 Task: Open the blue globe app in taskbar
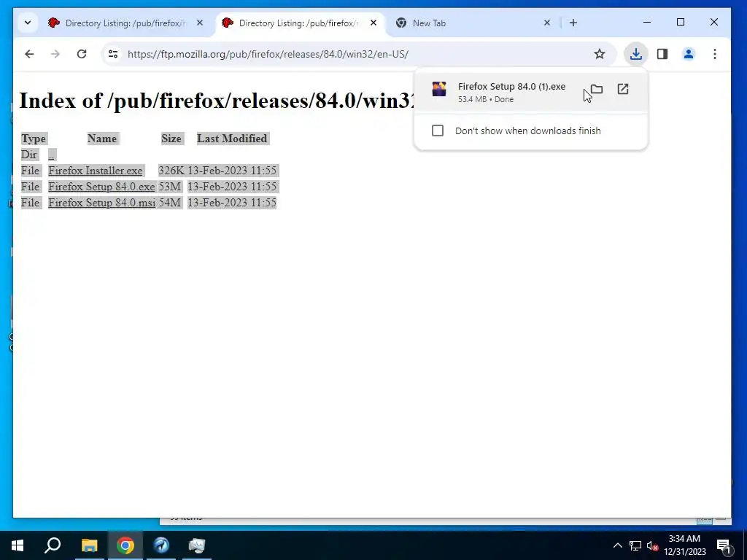click(161, 545)
